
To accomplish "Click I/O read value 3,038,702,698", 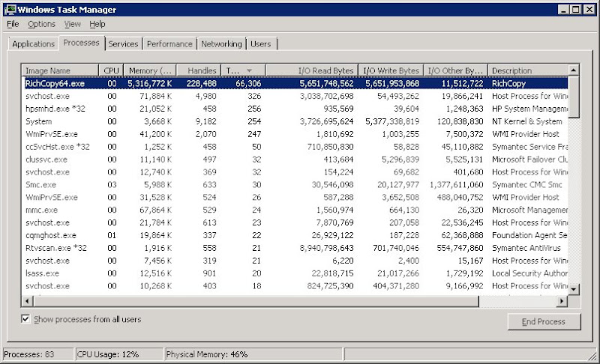I will click(x=326, y=96).
